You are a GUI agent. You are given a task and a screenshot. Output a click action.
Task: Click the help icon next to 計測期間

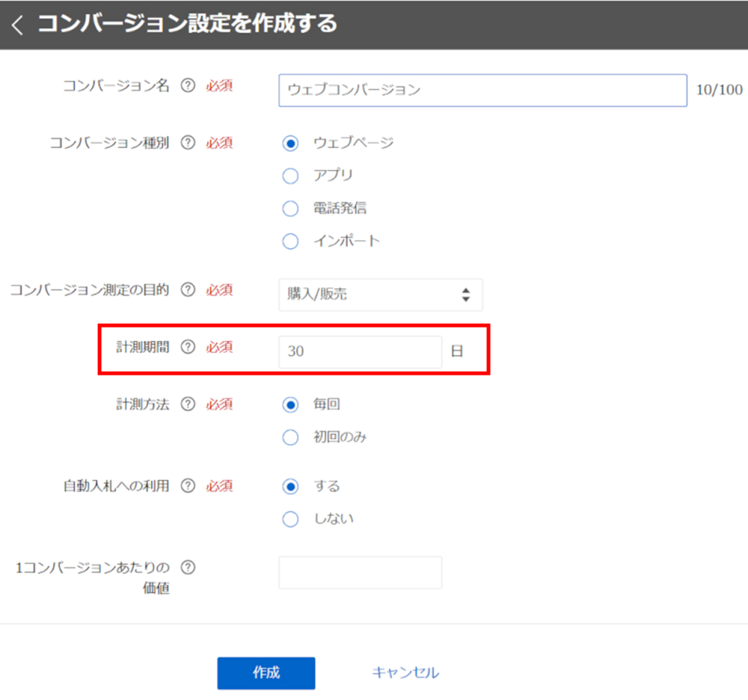click(x=188, y=347)
